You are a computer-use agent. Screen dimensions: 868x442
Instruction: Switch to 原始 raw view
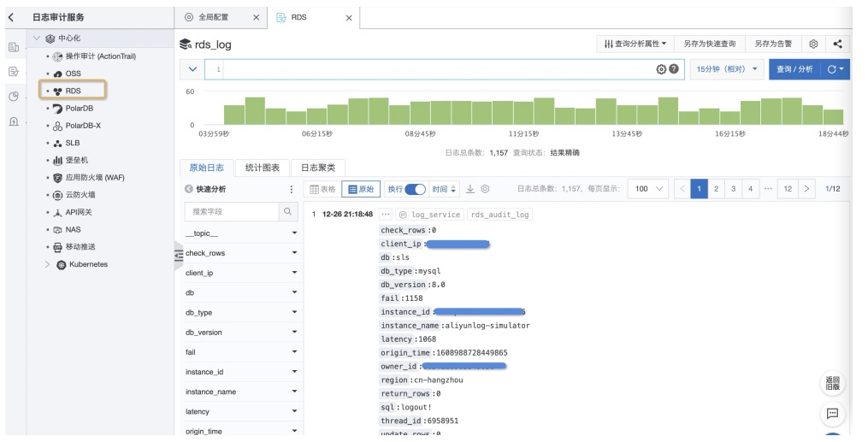point(361,189)
